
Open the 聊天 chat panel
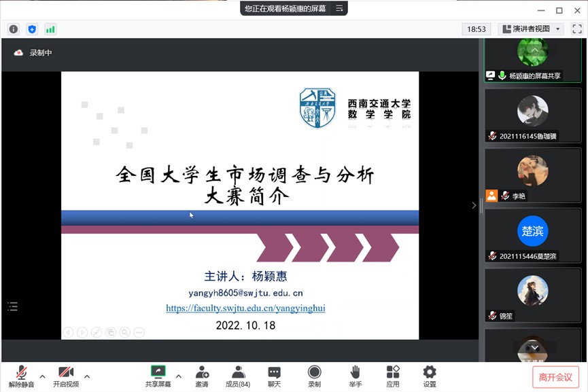274,376
